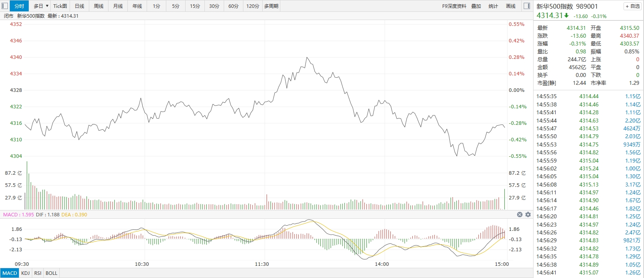Select the 60分 period tab

[x=233, y=6]
